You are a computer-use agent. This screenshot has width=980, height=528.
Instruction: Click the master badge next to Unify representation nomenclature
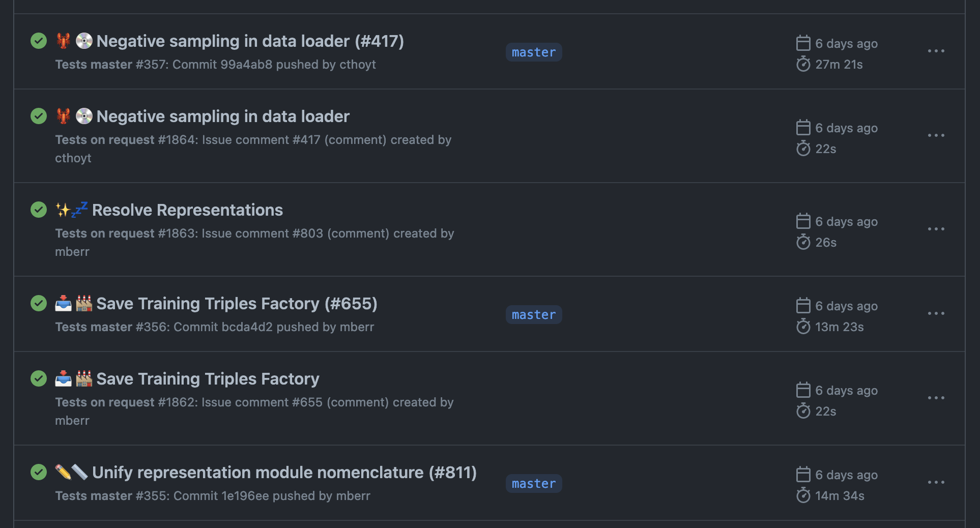coord(533,483)
